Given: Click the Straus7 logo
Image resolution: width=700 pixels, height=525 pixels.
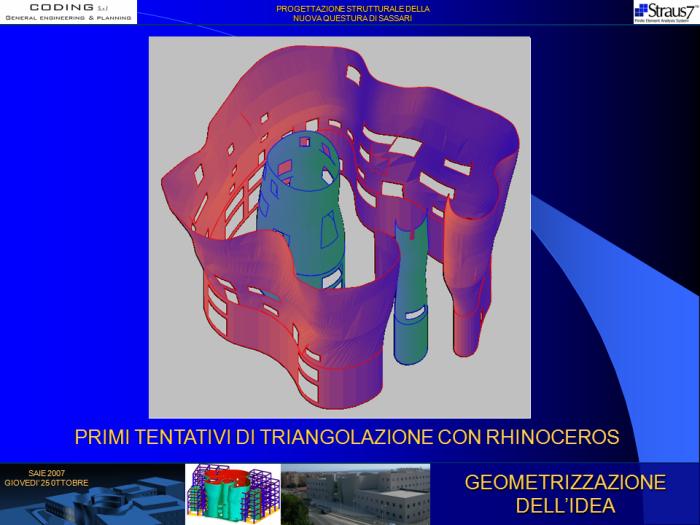Looking at the screenshot, I should [666, 12].
